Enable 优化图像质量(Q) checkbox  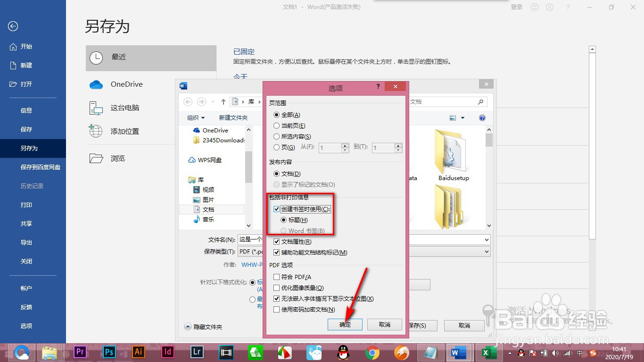(277, 288)
